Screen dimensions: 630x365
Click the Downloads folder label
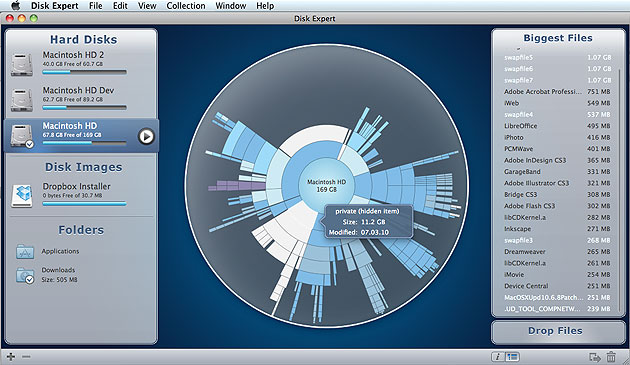tap(58, 270)
